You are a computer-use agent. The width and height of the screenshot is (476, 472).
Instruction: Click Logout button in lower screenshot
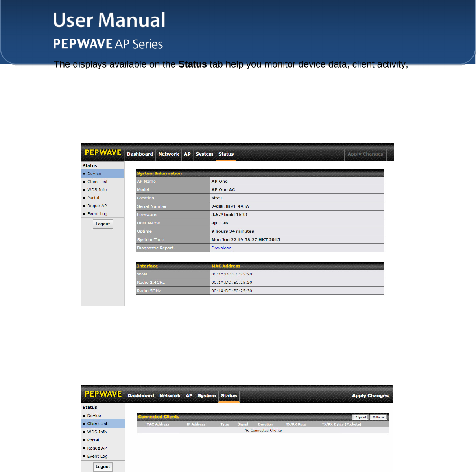[103, 467]
